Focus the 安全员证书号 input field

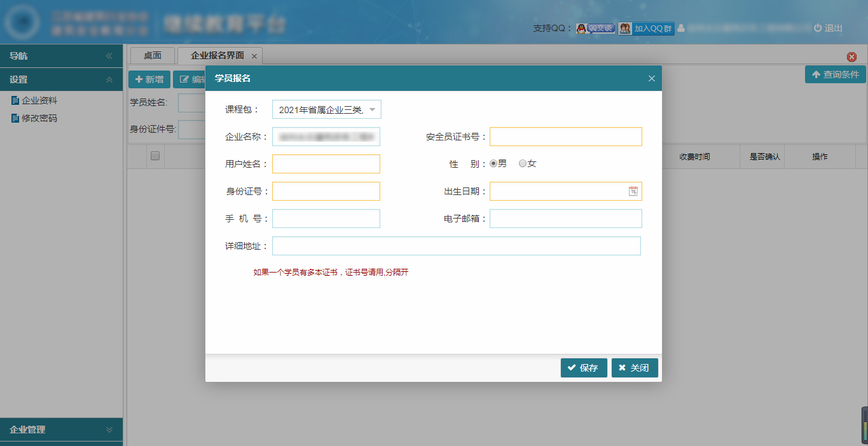pyautogui.click(x=565, y=137)
